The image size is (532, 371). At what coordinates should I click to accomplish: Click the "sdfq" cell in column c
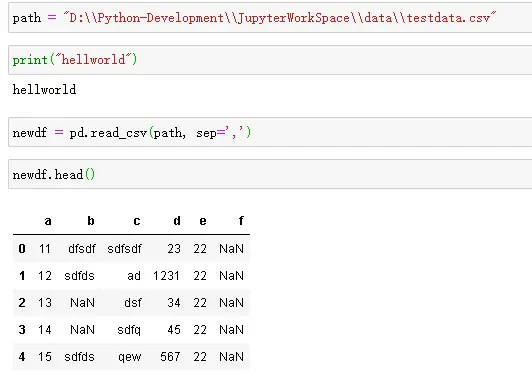(x=129, y=330)
